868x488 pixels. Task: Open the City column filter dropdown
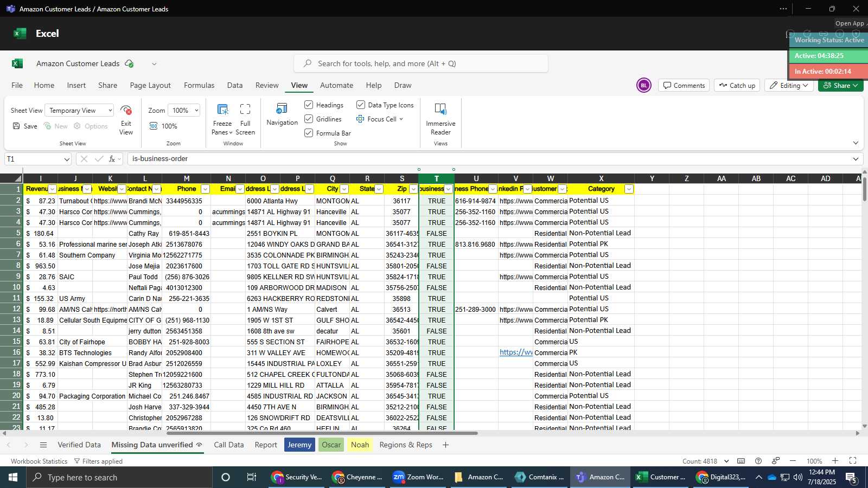pos(344,189)
